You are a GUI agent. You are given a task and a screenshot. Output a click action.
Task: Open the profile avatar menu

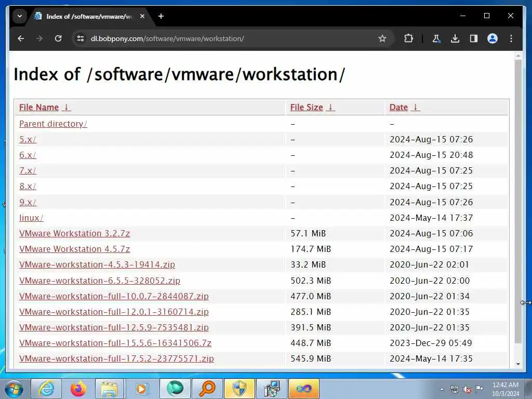493,38
